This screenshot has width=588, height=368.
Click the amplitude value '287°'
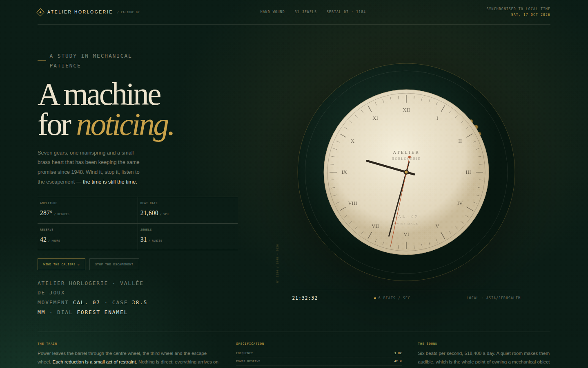tap(46, 213)
